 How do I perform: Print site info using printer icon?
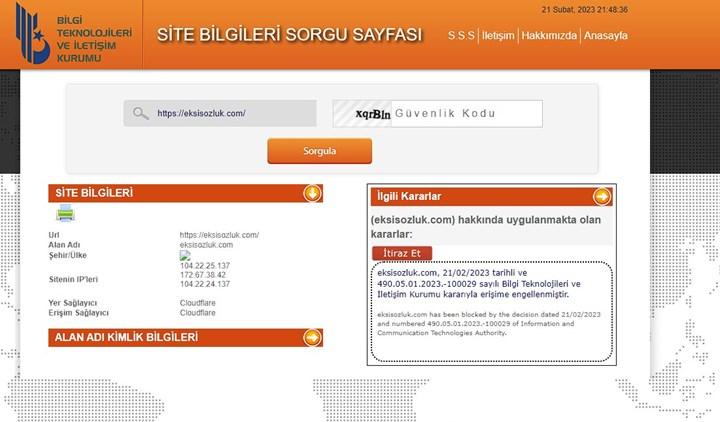coord(65,212)
